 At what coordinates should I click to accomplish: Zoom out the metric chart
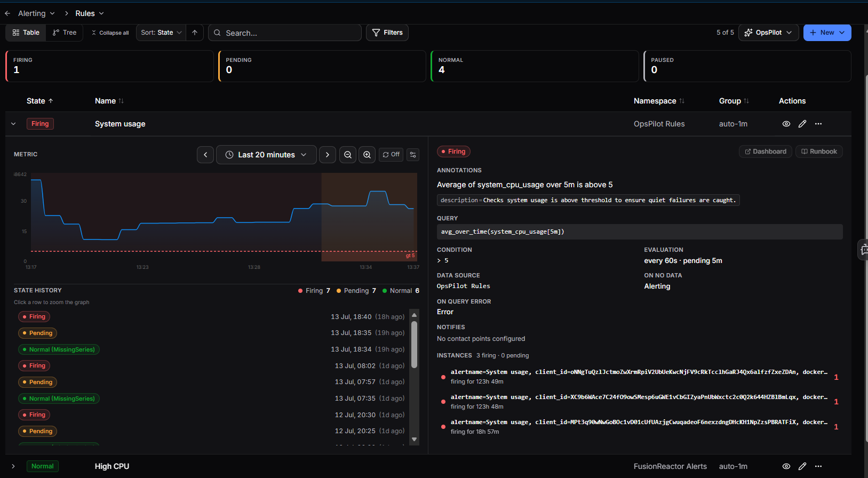tap(348, 155)
